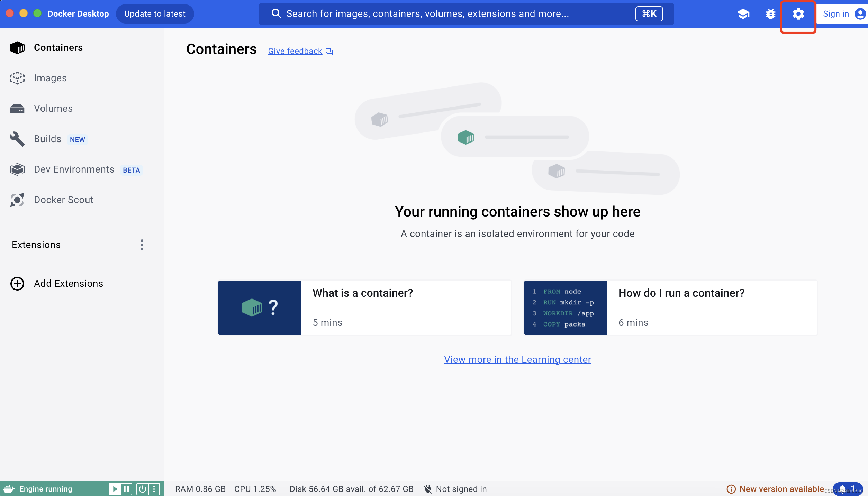Open keyboard shortcut settings menu
The height and width of the screenshot is (496, 868).
click(798, 14)
